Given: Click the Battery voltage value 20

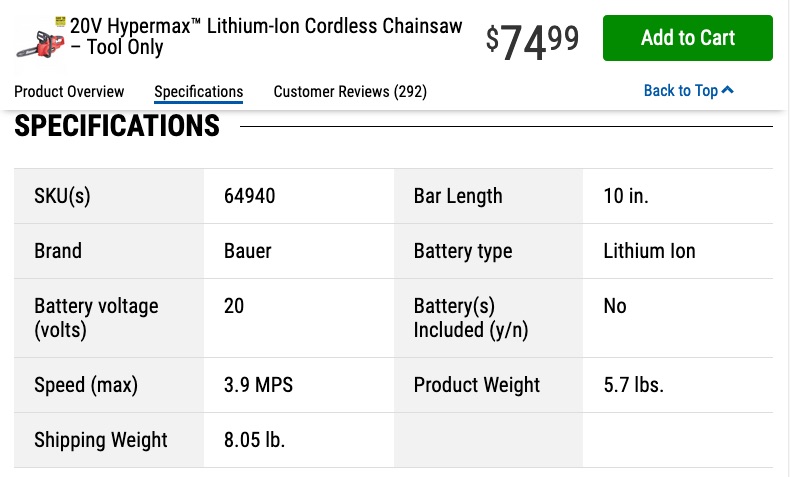Looking at the screenshot, I should coord(234,306).
